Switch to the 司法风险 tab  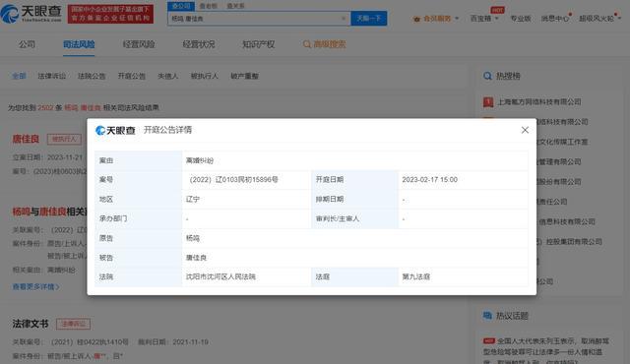pos(79,44)
